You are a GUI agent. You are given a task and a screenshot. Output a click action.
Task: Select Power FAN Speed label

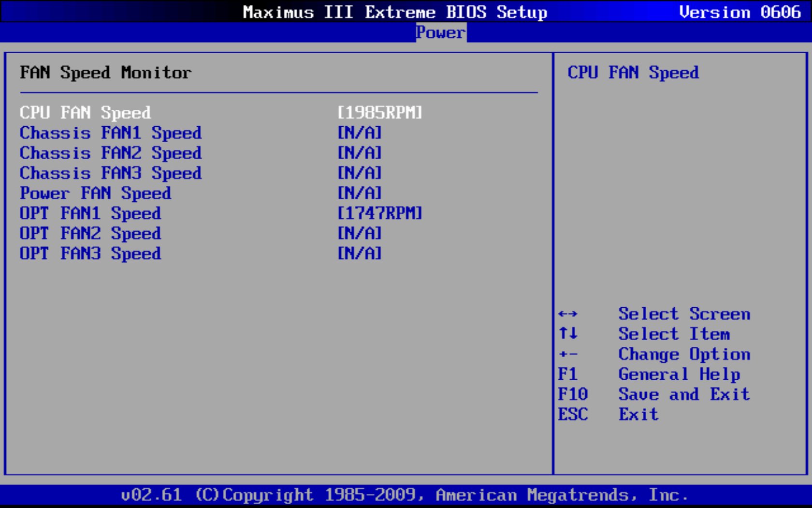click(95, 194)
